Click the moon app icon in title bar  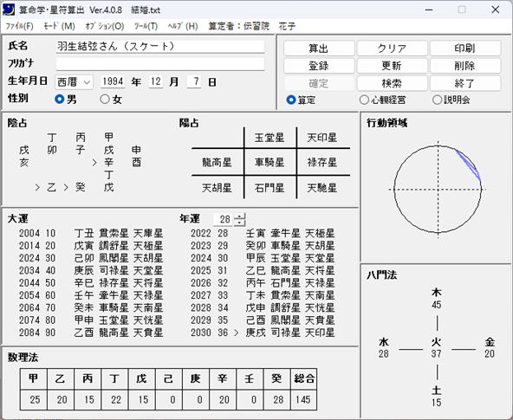(9, 10)
